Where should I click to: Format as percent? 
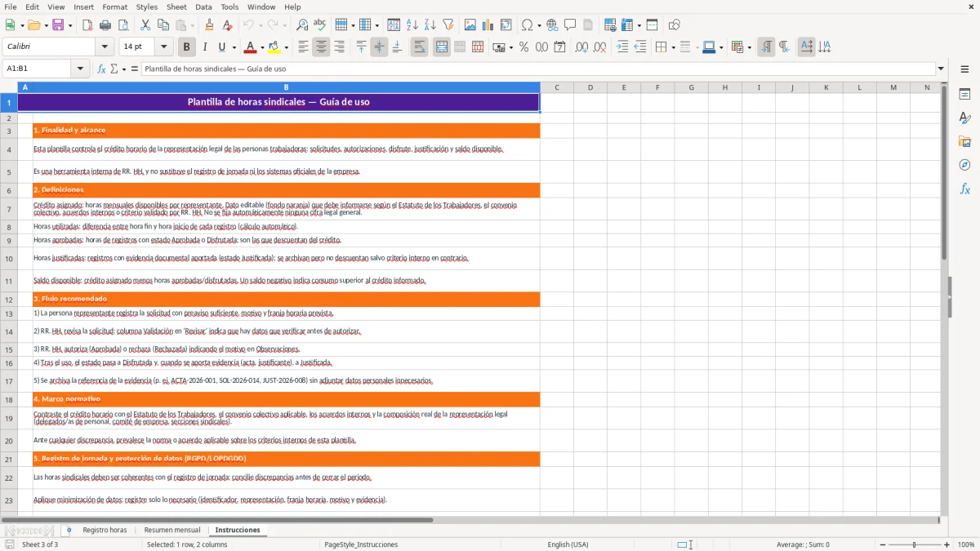[x=523, y=47]
